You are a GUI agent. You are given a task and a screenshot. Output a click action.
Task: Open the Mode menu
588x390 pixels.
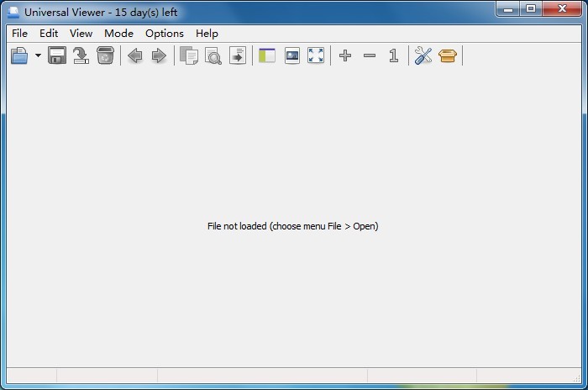tap(118, 34)
